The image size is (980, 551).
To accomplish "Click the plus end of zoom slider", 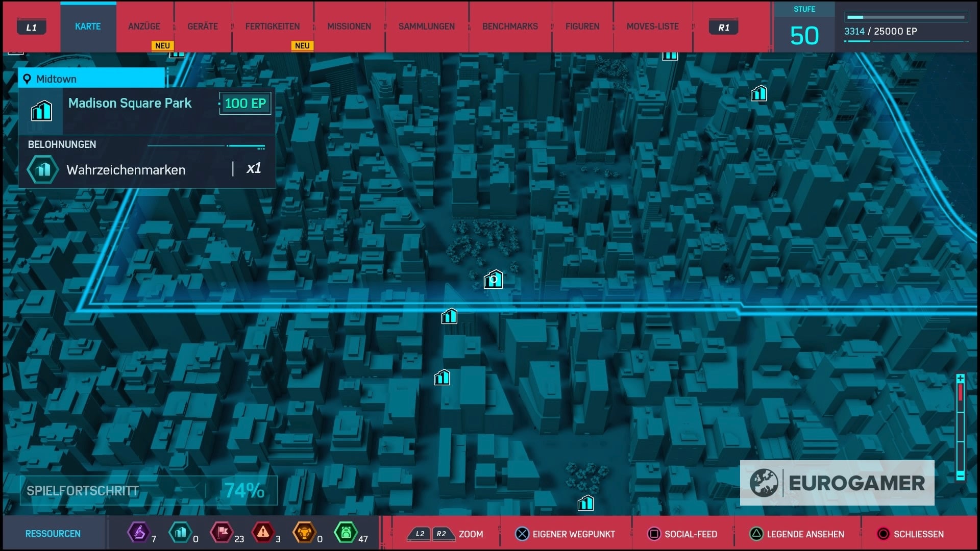I will 960,378.
